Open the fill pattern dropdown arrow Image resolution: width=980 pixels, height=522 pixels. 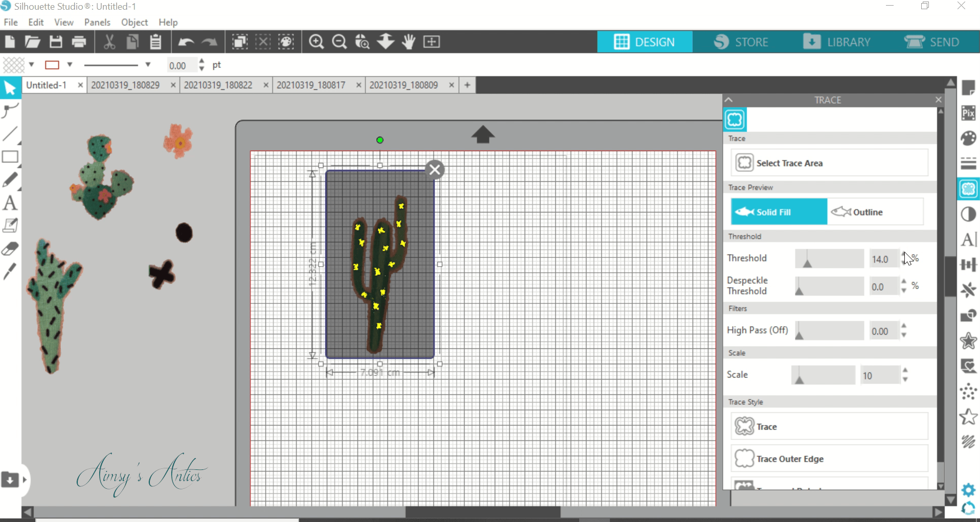(32, 65)
